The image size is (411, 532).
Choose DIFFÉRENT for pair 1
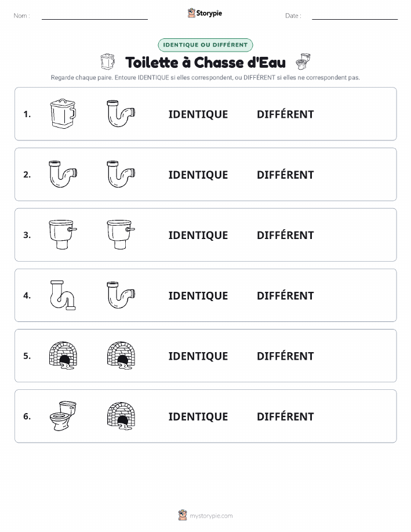pos(285,114)
